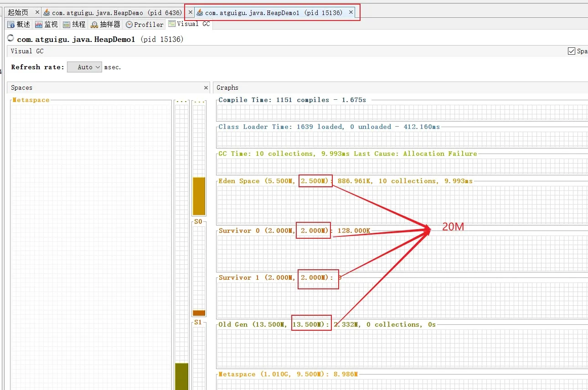Click the Graphs panel header

coord(400,87)
